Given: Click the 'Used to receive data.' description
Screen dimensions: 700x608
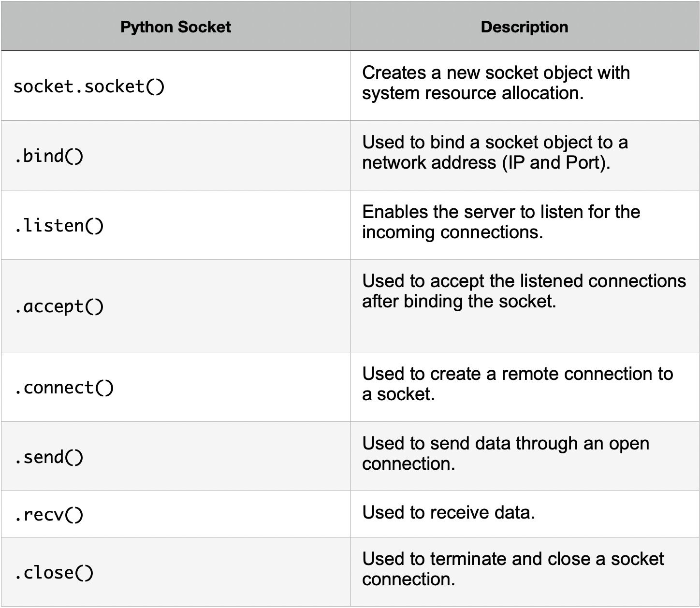Looking at the screenshot, I should tap(448, 513).
